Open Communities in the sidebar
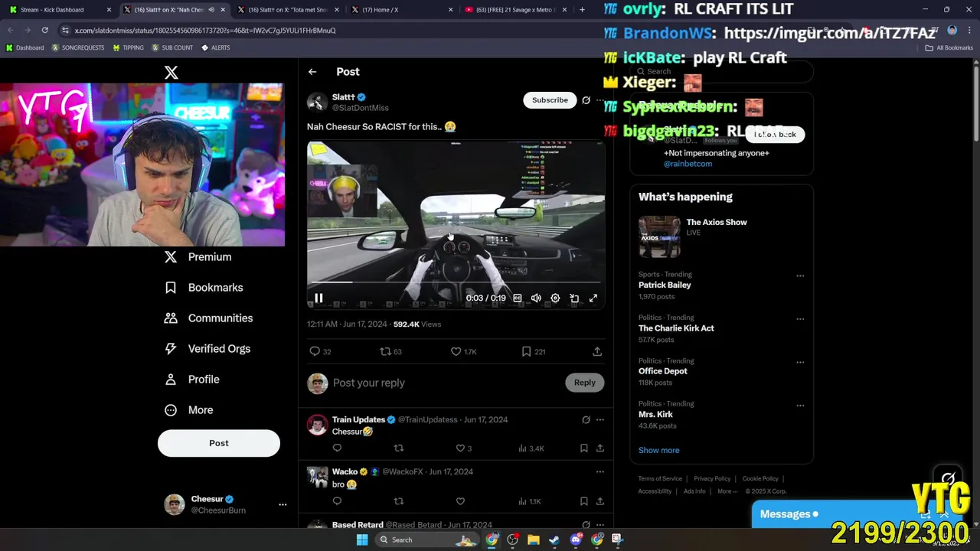This screenshot has width=980, height=551. [209, 318]
